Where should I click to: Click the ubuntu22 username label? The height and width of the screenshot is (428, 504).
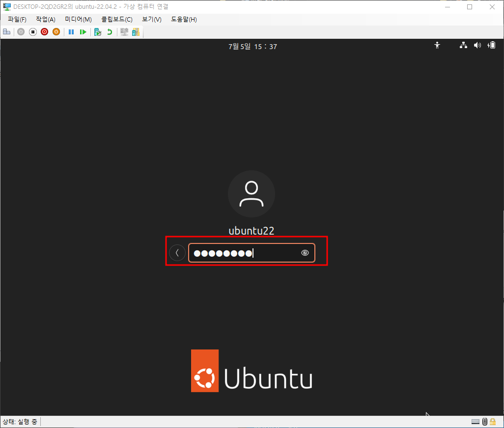coord(252,231)
